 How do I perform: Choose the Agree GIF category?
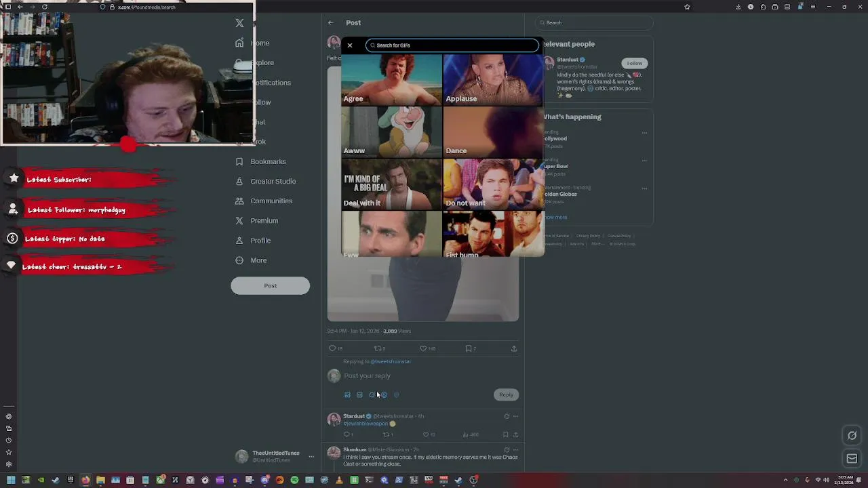coord(391,79)
